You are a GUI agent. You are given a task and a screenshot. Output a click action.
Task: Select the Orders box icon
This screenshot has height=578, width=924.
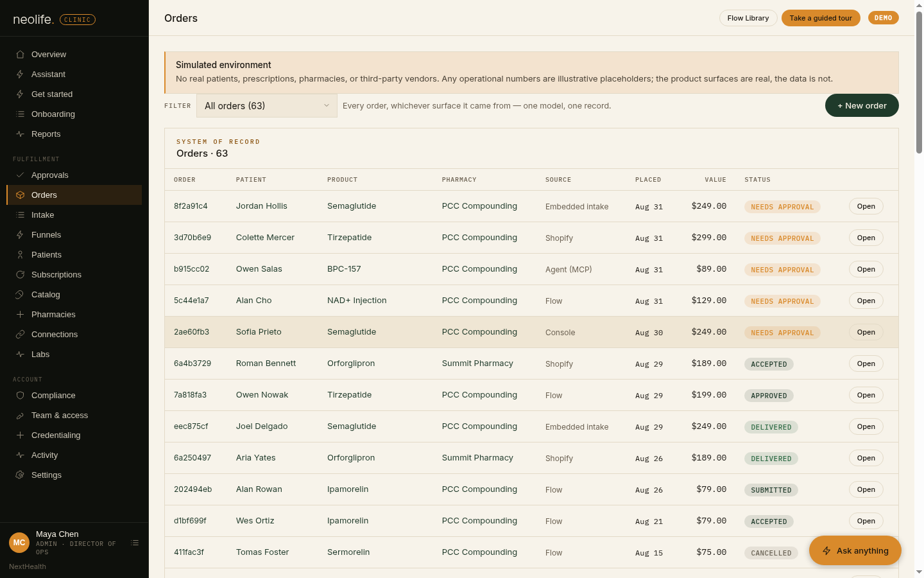20,195
